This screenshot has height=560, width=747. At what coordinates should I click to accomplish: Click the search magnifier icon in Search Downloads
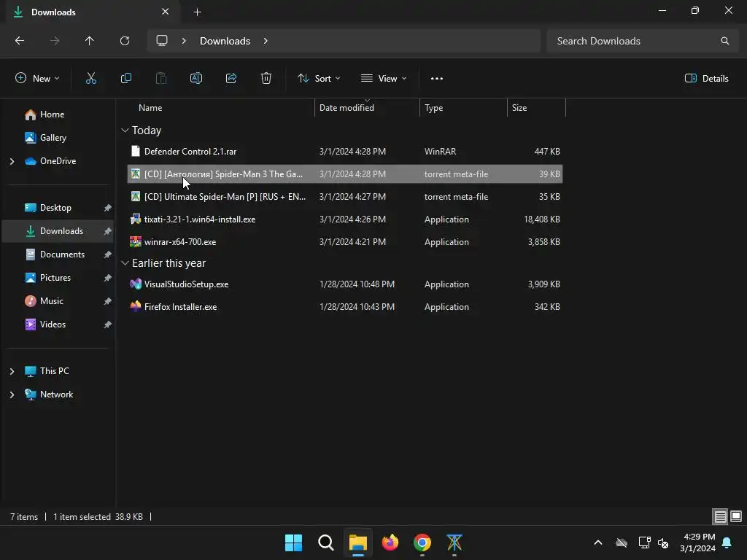click(724, 41)
